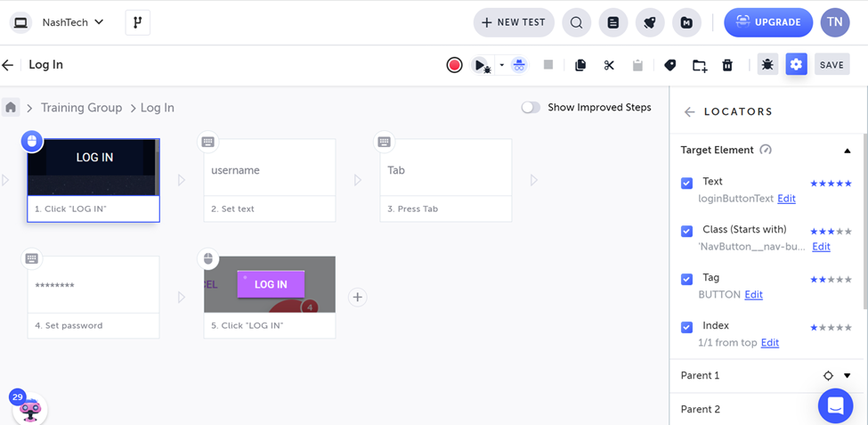Screen dimensions: 868x425
Task: Expand the Parent 1 section
Action: pos(847,376)
